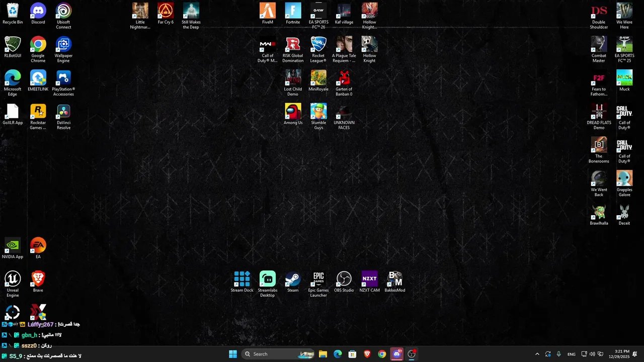644x362 pixels.
Task: Open EA SPORTS FC 25 shortcut
Action: click(x=624, y=50)
